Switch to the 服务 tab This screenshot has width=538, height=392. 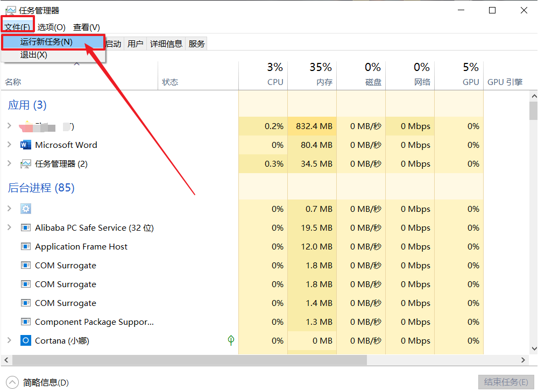(x=197, y=44)
